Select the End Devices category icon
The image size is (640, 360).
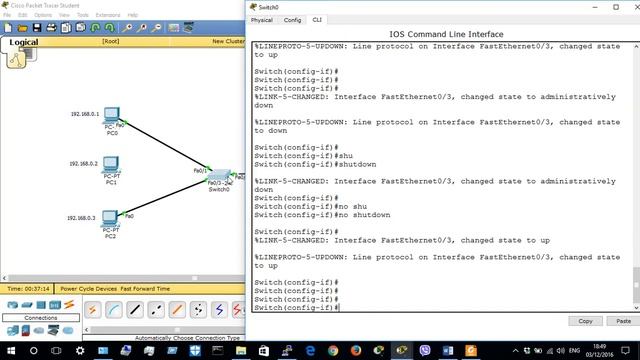point(13,330)
